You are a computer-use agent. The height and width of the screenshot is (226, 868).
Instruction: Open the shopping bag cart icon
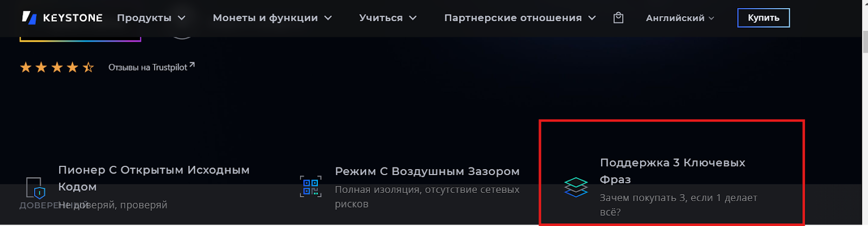(x=618, y=18)
